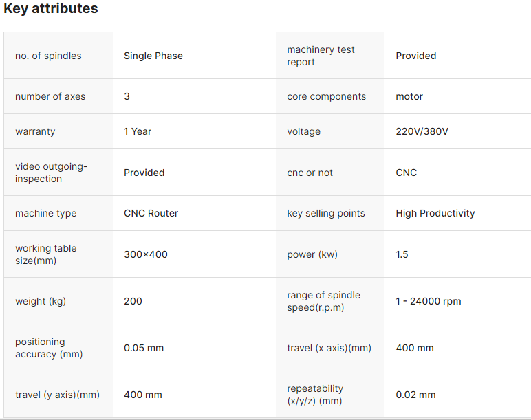Select the '300×400' working table size
Screen dimensions: 531x420
[146, 254]
